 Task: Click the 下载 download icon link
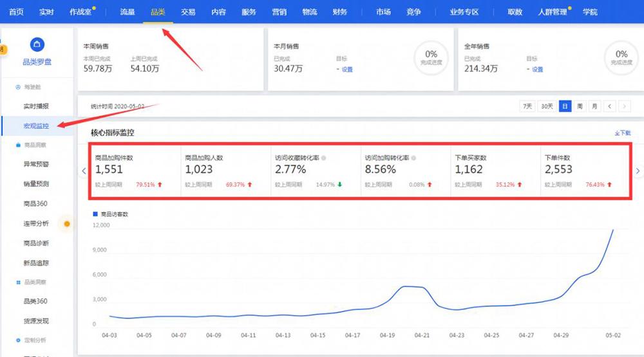click(x=622, y=133)
